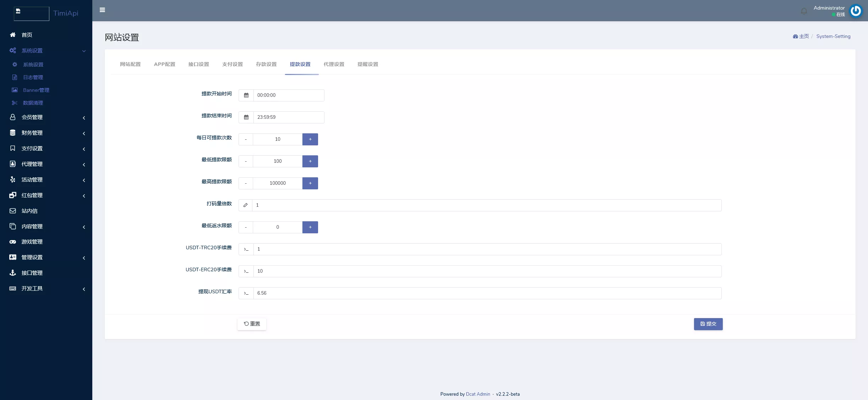Select the 数据清理 scissors icon
Screen dimensions: 868x400
click(x=14, y=103)
